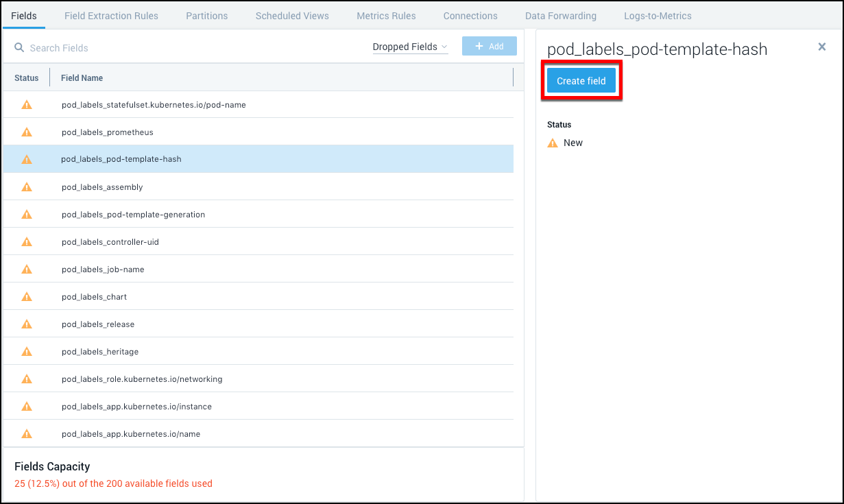Click New status warning icon in details panel

point(553,143)
